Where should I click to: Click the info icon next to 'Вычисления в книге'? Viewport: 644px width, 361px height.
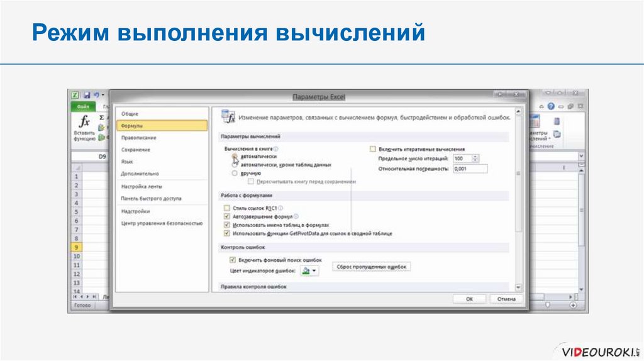[x=276, y=149]
